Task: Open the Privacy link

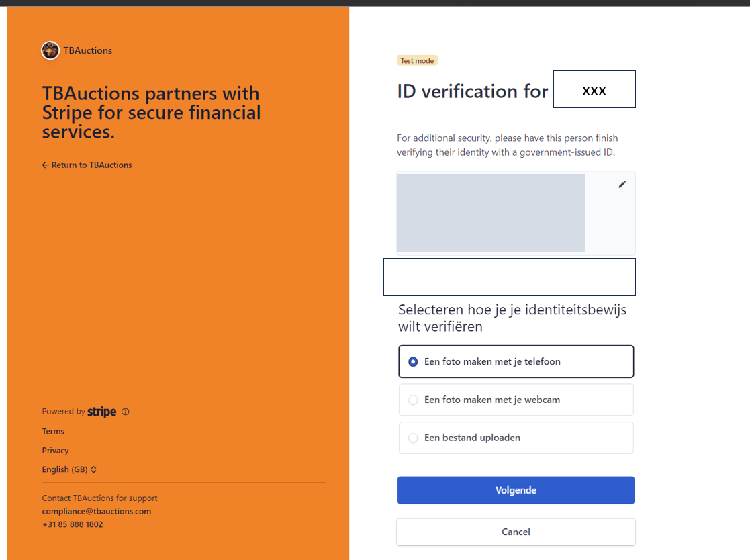Action: tap(55, 451)
